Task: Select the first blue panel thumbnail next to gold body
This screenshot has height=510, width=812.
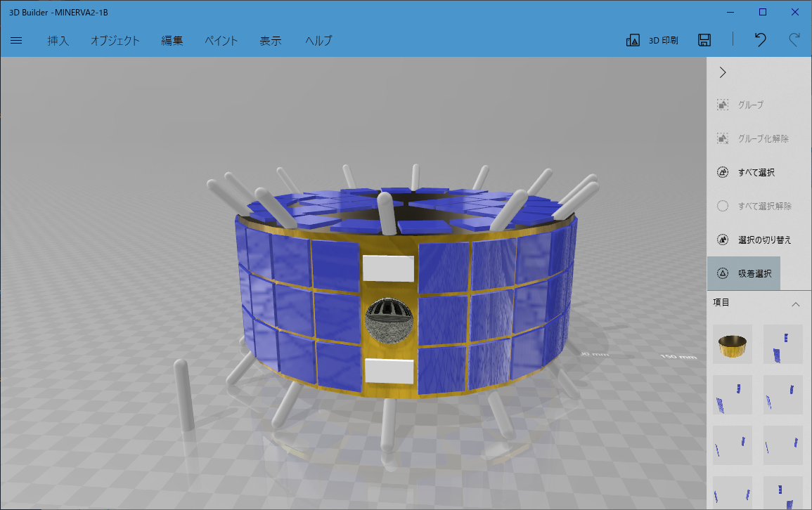Action: pos(782,344)
